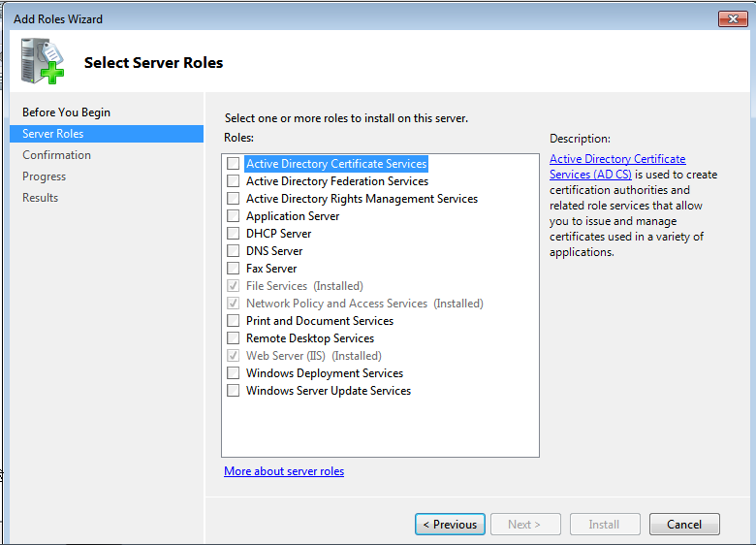Select Windows Deployment Services label
756x545 pixels.
click(x=325, y=372)
